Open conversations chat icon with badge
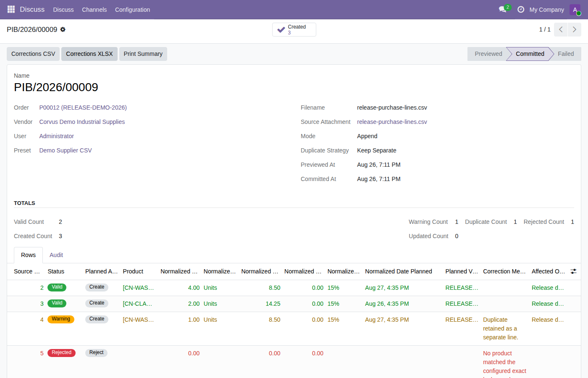Screen dimensions: 588x378 (504, 9)
